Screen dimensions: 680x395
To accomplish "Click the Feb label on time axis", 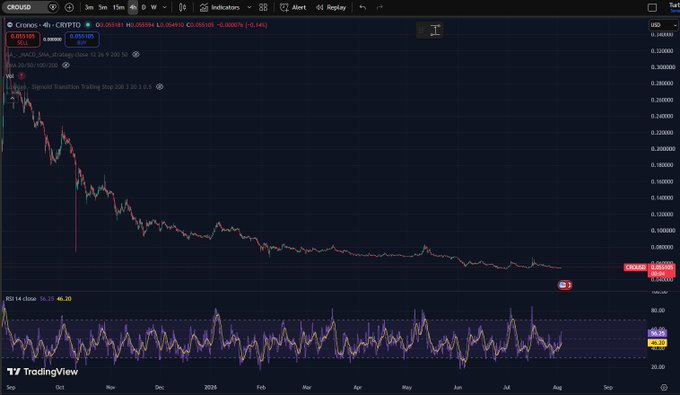I will click(x=261, y=387).
